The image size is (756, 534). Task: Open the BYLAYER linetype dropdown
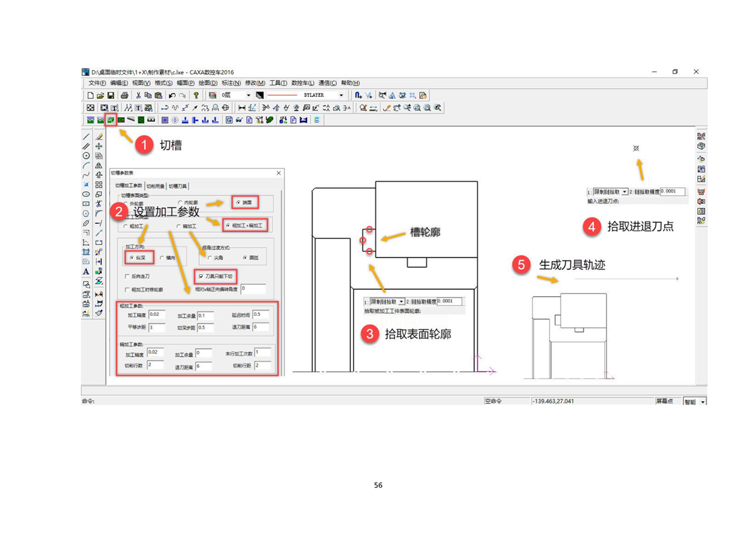click(342, 96)
